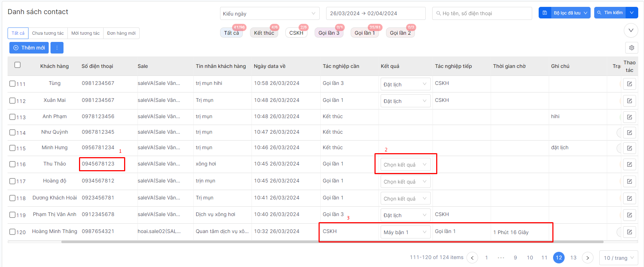
Task: Go to next page arrow
Action: pos(588,258)
